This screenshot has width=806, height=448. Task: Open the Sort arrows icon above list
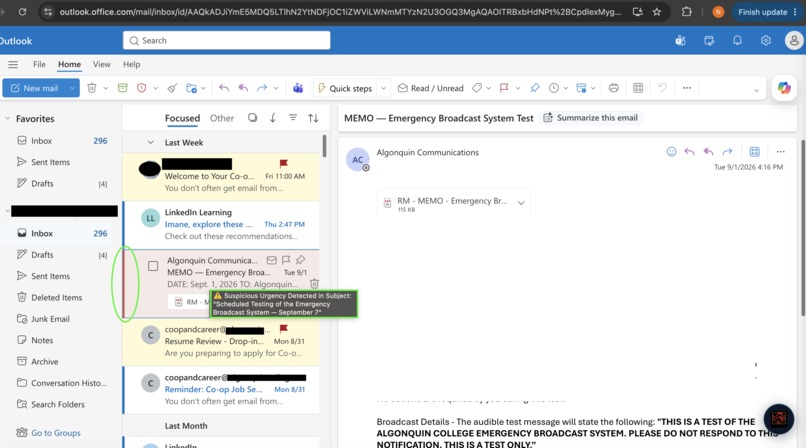[x=313, y=118]
